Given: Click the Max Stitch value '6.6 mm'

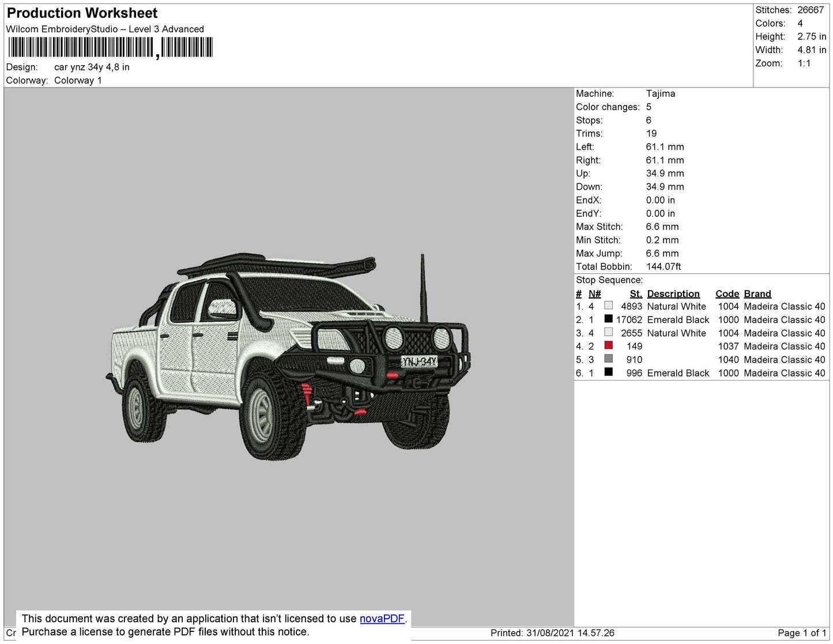Looking at the screenshot, I should [x=662, y=227].
